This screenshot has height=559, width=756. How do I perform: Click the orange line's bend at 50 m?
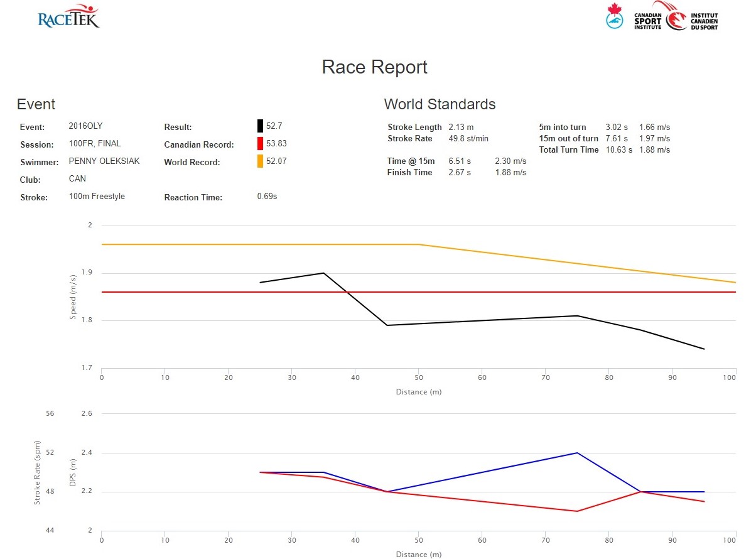point(419,244)
